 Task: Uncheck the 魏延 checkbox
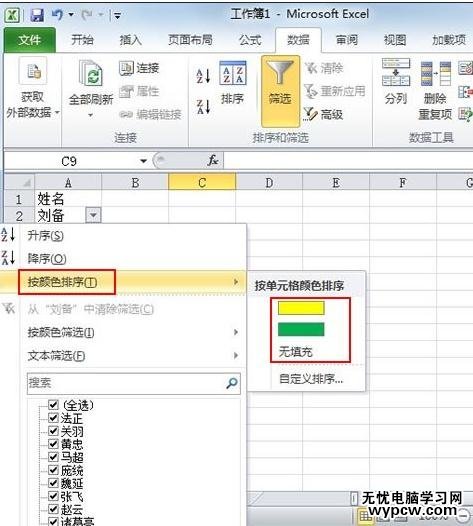(53, 483)
